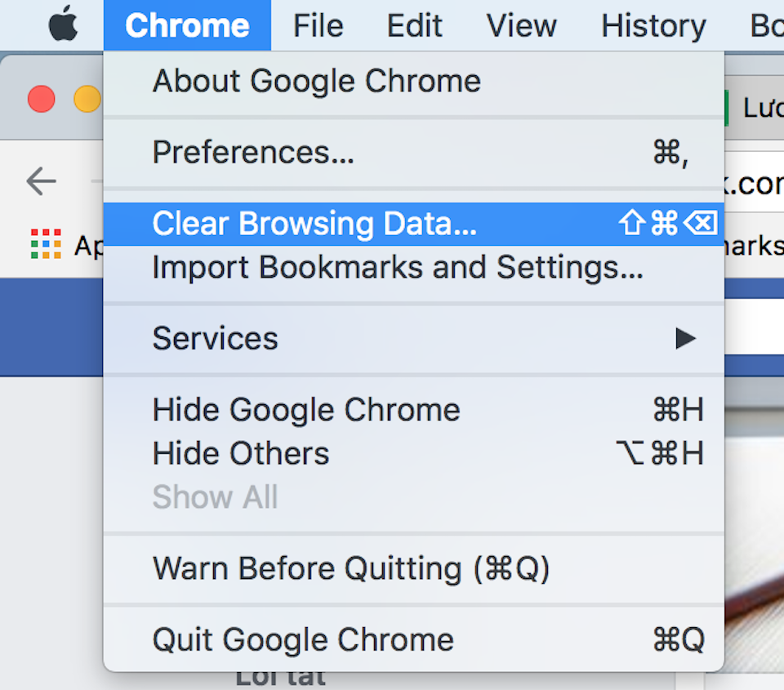The image size is (784, 690).
Task: Toggle Warn Before Quitting option
Action: coord(413,568)
